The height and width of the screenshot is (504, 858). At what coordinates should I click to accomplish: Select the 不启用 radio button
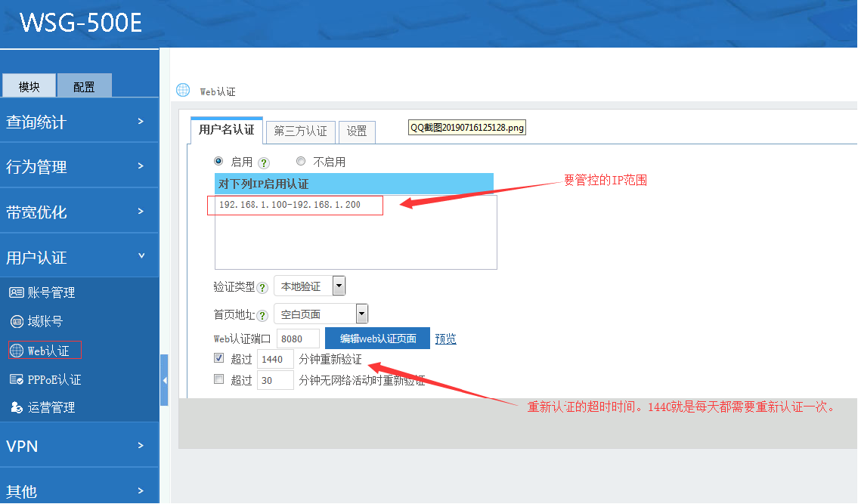301,161
